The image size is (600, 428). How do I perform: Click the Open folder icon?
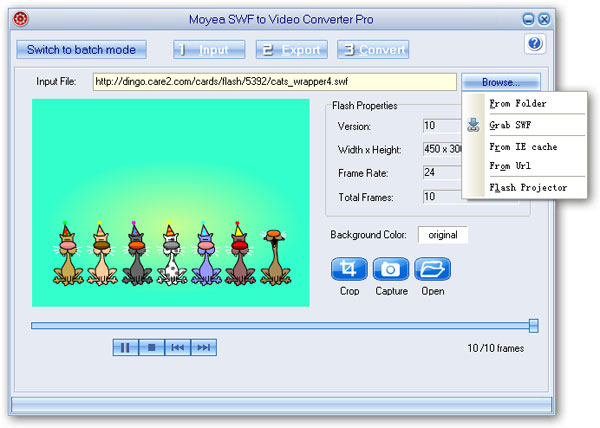[x=432, y=269]
